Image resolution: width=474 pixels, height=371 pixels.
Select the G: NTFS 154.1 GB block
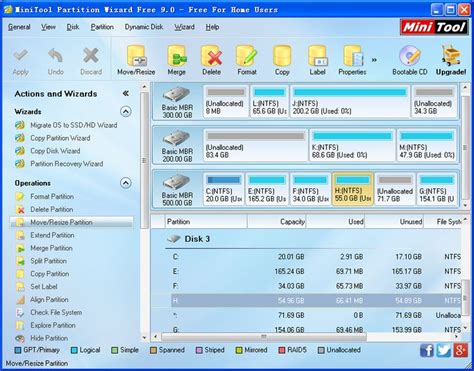pyautogui.click(x=437, y=189)
